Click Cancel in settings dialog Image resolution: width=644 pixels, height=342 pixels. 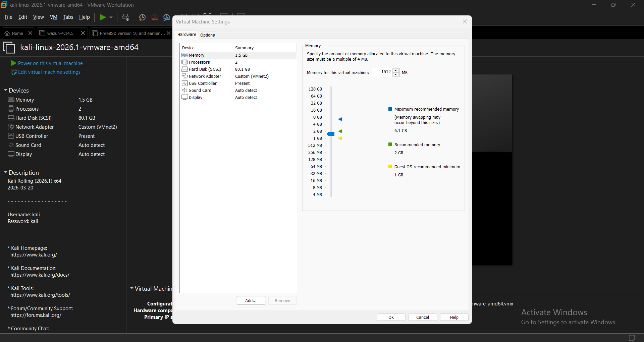coord(423,317)
